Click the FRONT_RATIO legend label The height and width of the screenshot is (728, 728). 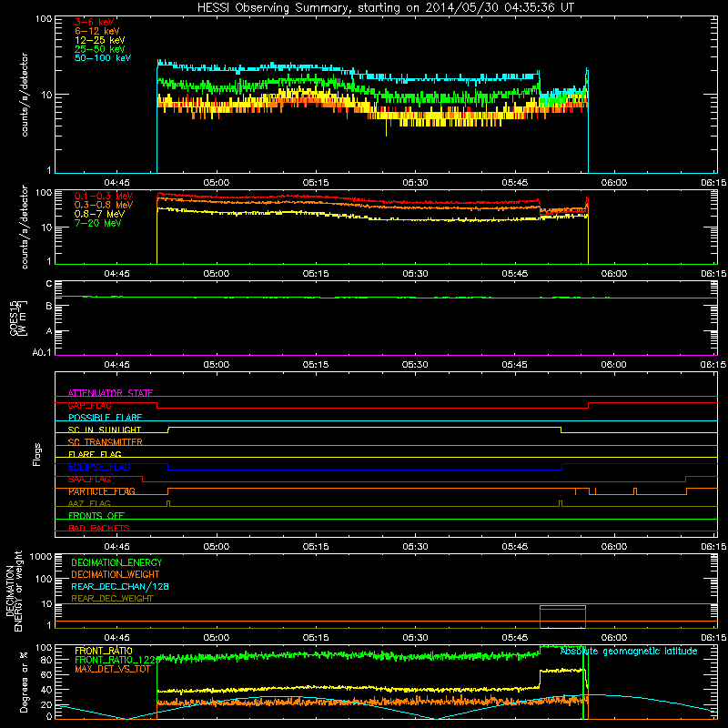(104, 651)
